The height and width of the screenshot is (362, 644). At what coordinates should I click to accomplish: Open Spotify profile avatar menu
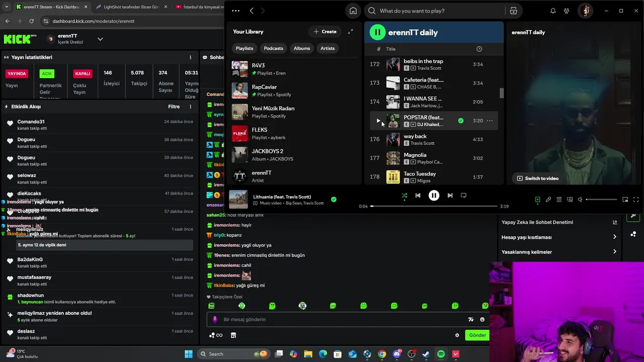(x=585, y=11)
